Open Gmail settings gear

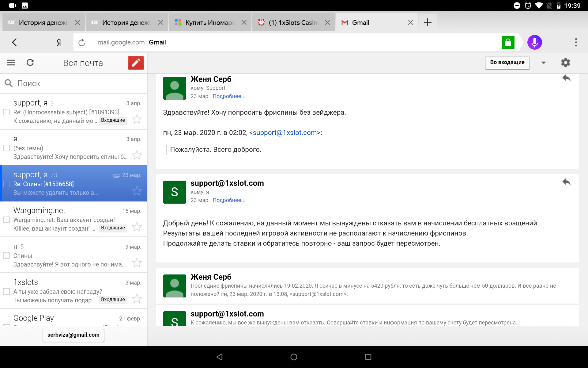(565, 63)
